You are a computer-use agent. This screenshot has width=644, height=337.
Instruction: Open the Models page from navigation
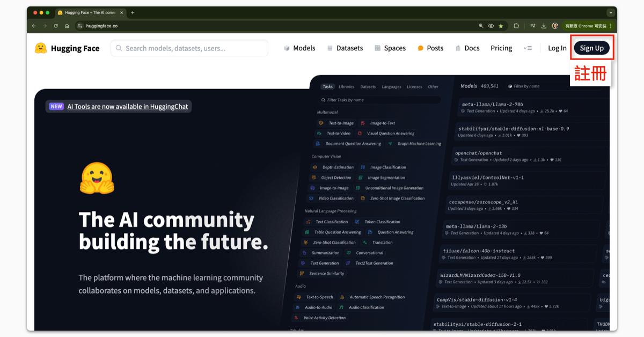(299, 48)
